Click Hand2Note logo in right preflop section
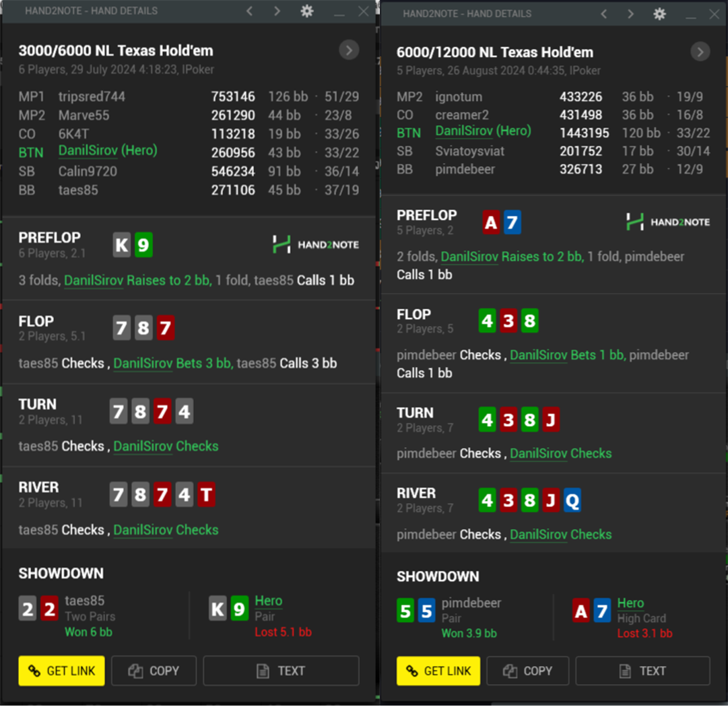 pyautogui.click(x=668, y=222)
